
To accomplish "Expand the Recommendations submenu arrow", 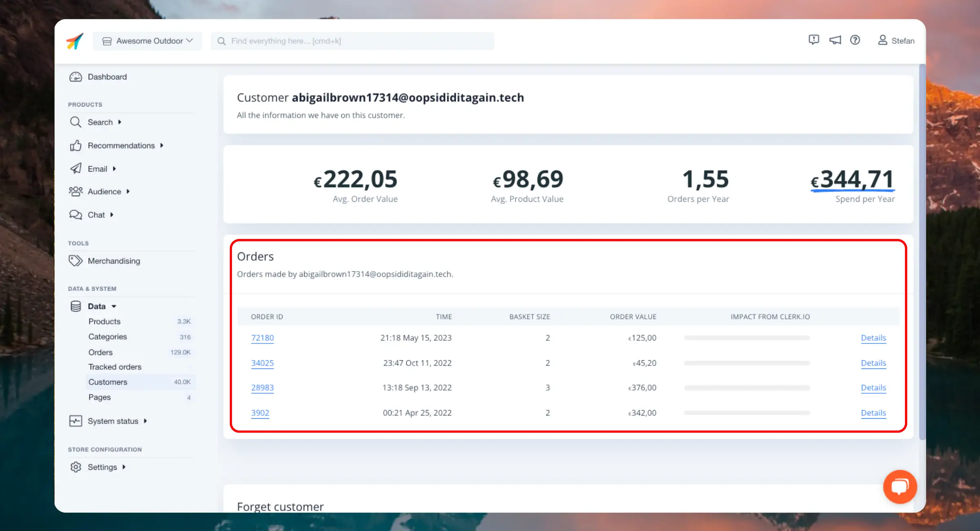I will pyautogui.click(x=162, y=145).
